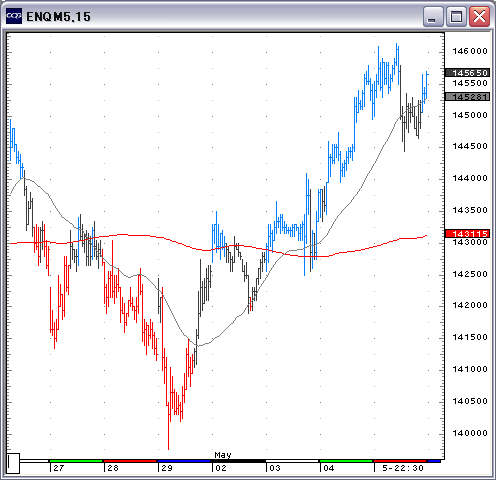Screen dimensions: 496x480
Task: Select the red 143115 moving average value label
Action: click(x=468, y=234)
